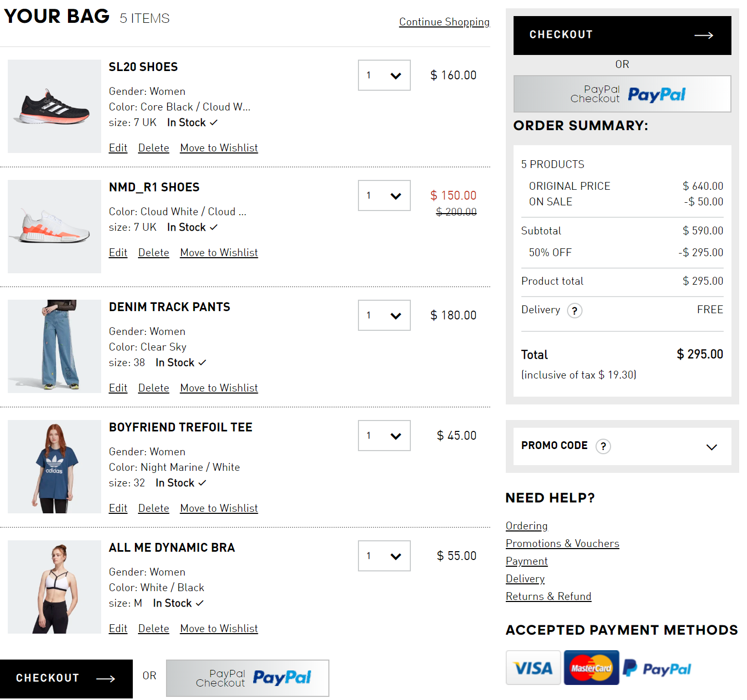Delete the Denim Track Pants item

point(154,388)
